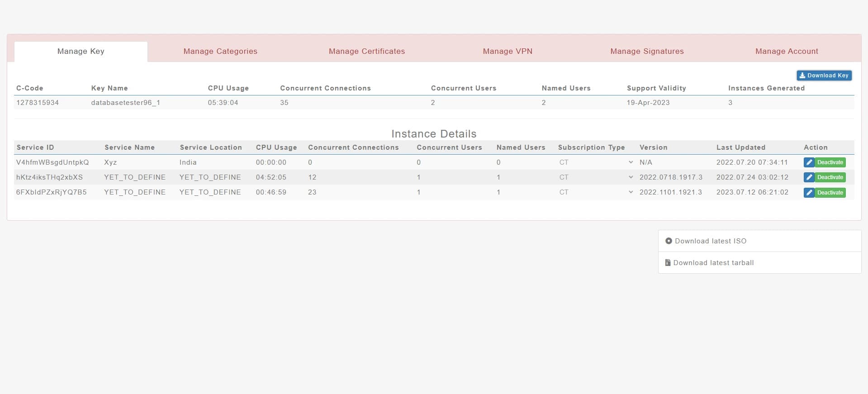
Task: Click edit pencil icon for 6FXbIdPZxRjYQ7B5 row
Action: click(809, 193)
